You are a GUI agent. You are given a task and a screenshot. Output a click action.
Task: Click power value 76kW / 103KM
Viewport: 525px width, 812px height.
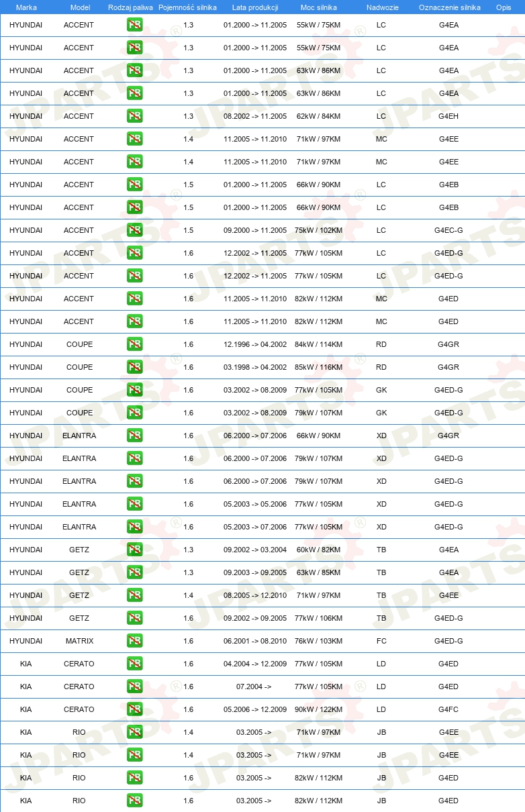tap(318, 641)
